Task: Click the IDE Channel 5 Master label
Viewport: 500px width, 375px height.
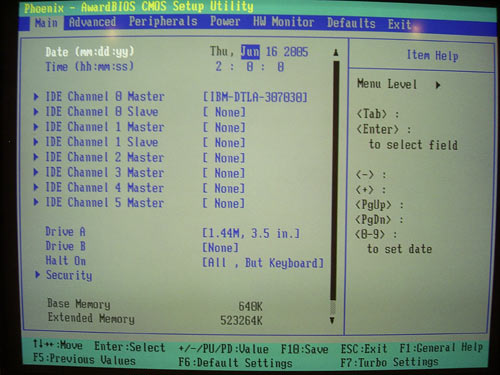Action: [x=105, y=203]
